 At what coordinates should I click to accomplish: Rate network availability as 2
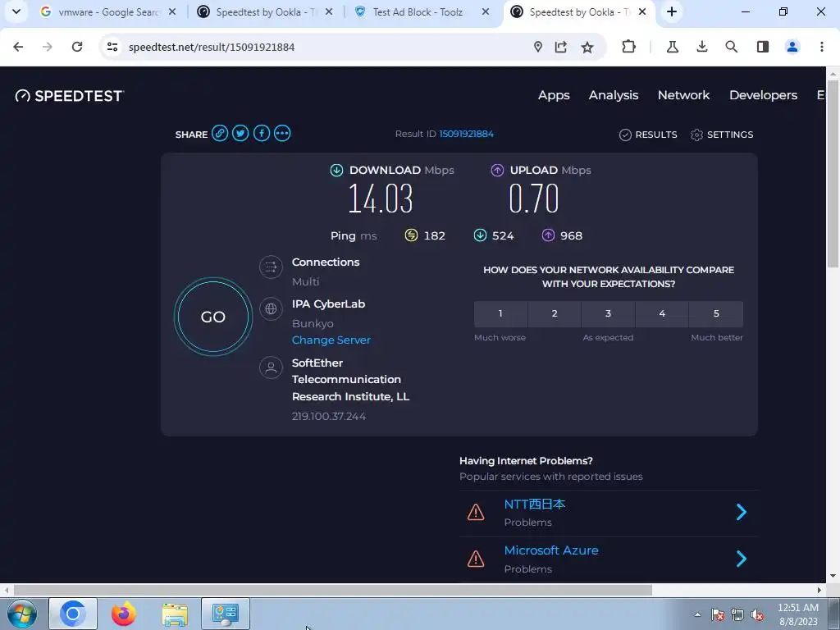click(x=555, y=314)
